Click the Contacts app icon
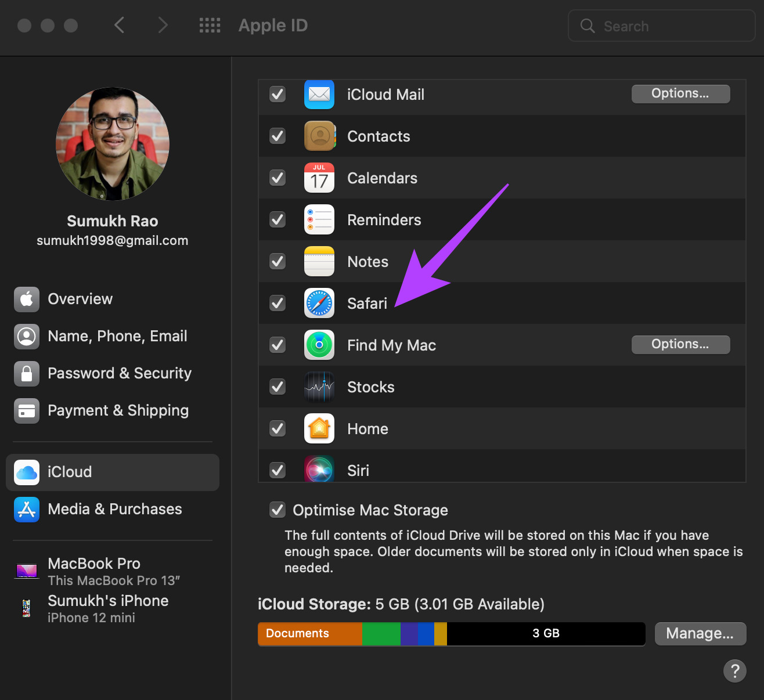Viewport: 764px width, 700px height. tap(319, 136)
